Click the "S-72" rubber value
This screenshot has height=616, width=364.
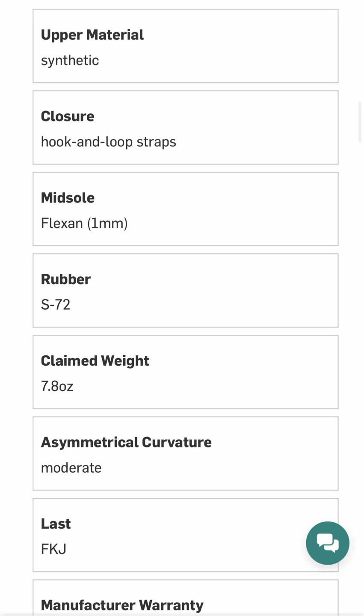[56, 305]
